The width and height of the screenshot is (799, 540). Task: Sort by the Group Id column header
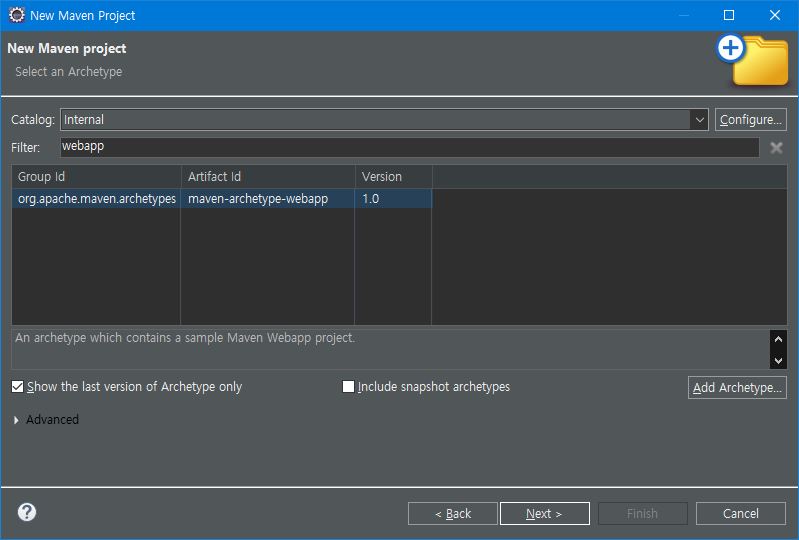[96, 177]
